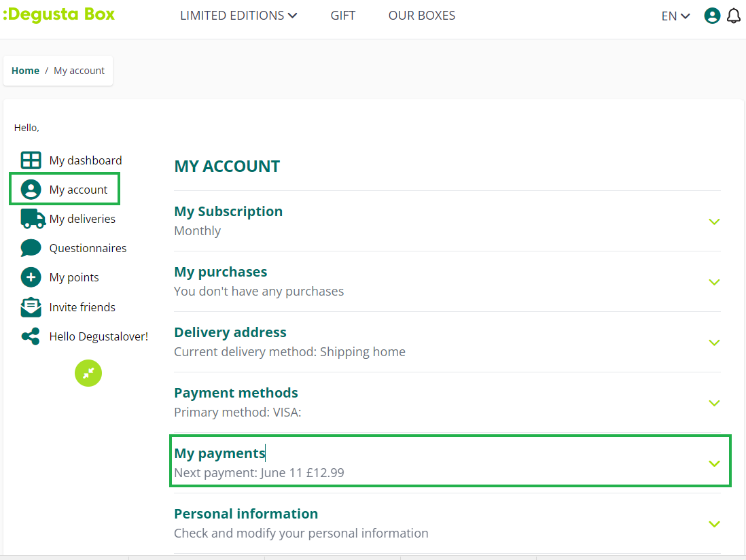Click the Home breadcrumb link
746x560 pixels.
(x=26, y=71)
